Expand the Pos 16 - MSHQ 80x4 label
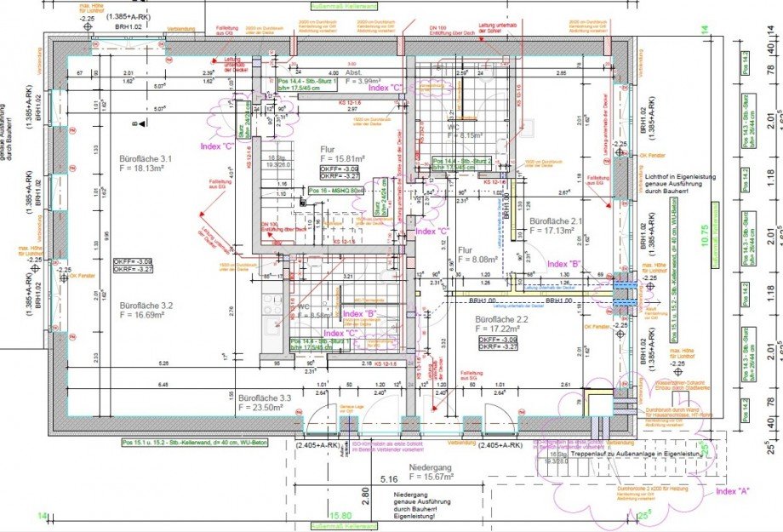 click(x=335, y=190)
